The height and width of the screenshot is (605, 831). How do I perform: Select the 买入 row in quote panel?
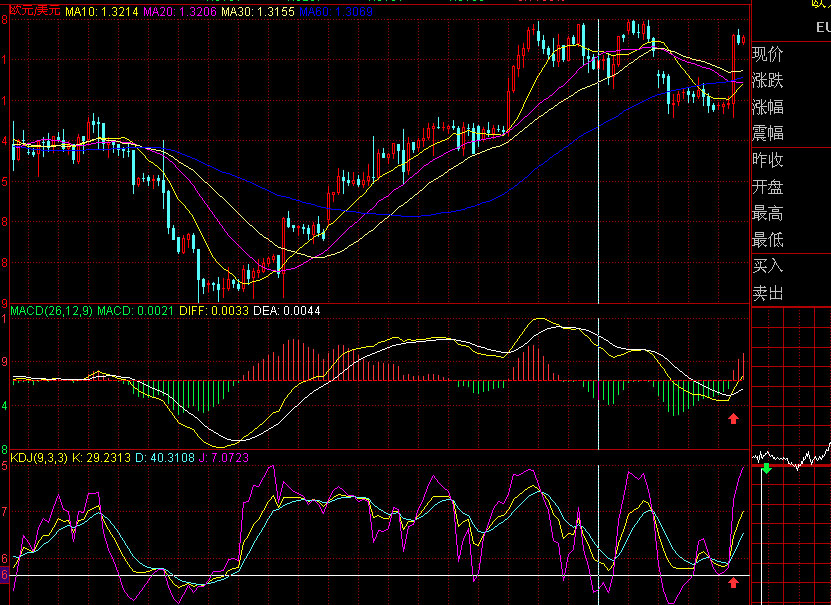pyautogui.click(x=791, y=265)
